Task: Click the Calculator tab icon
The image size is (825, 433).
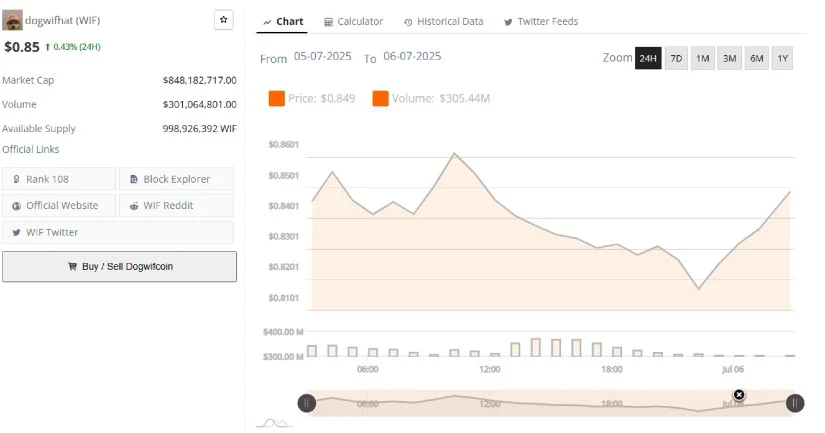Action: [328, 22]
